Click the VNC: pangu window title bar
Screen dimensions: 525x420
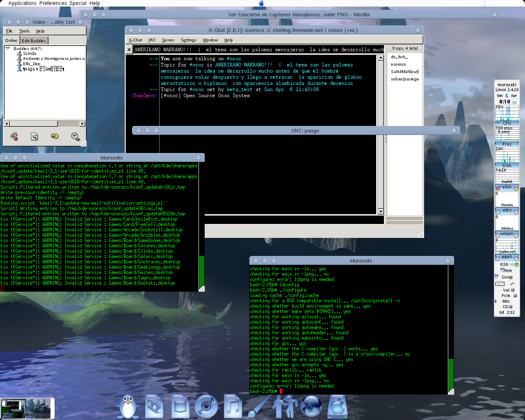pos(296,130)
